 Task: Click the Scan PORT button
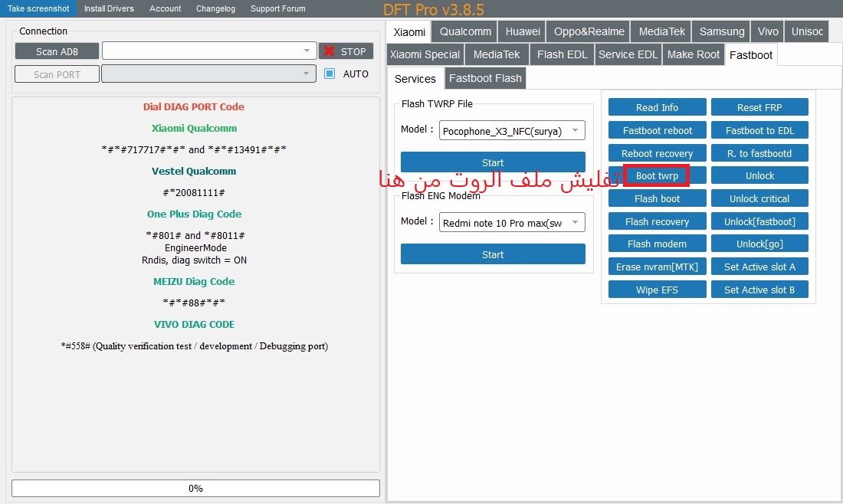(x=57, y=74)
